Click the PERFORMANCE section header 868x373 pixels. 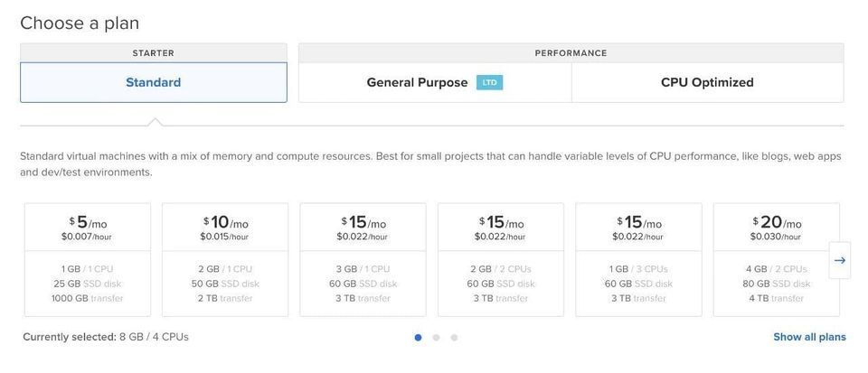point(571,53)
